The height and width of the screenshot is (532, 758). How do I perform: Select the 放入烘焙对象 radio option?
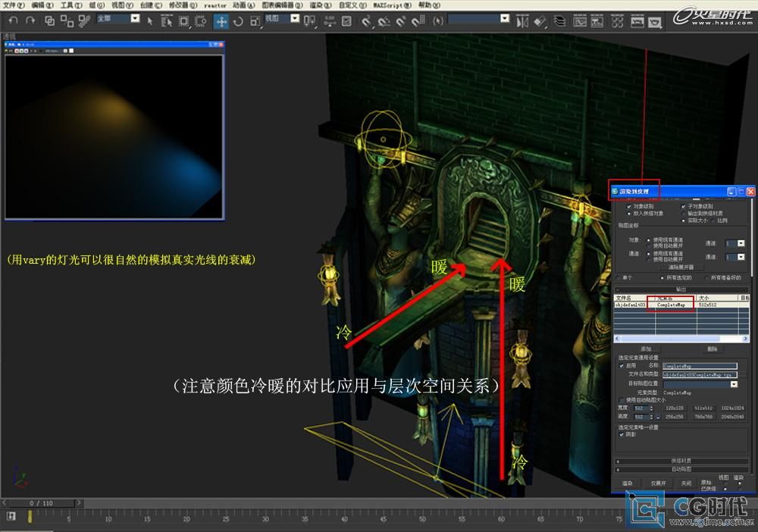pos(629,213)
